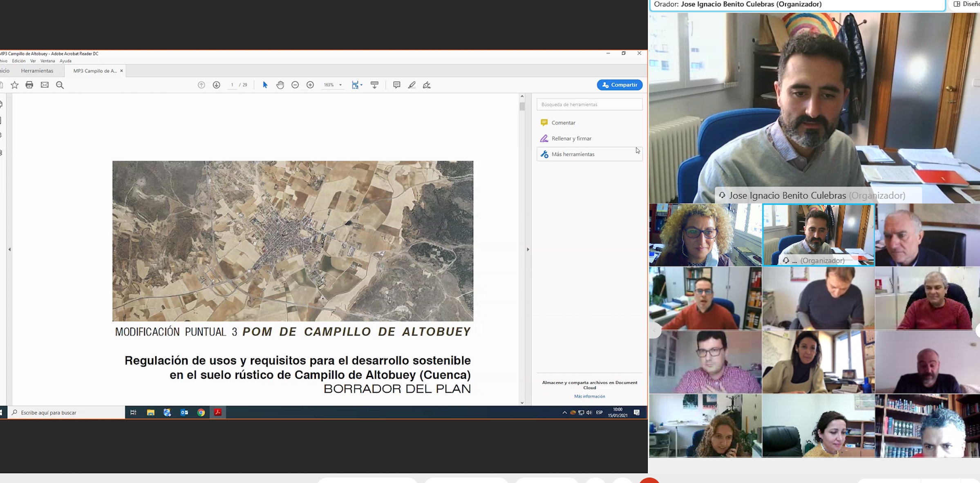The width and height of the screenshot is (980, 483).
Task: Expand the left navigation pane arrow
Action: click(x=9, y=249)
